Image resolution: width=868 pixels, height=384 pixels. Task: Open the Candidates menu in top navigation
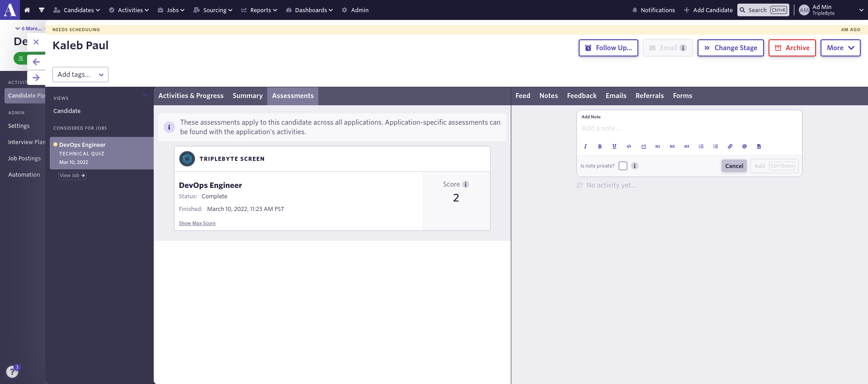click(x=77, y=10)
